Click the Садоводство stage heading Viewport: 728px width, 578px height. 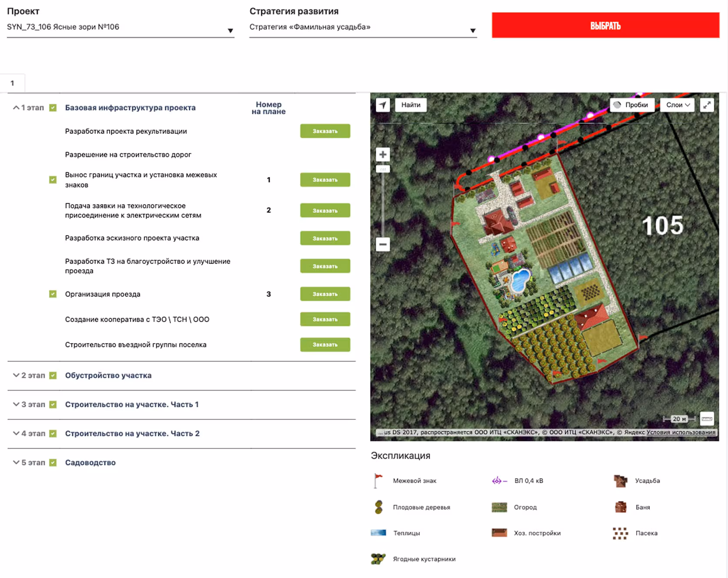click(90, 463)
